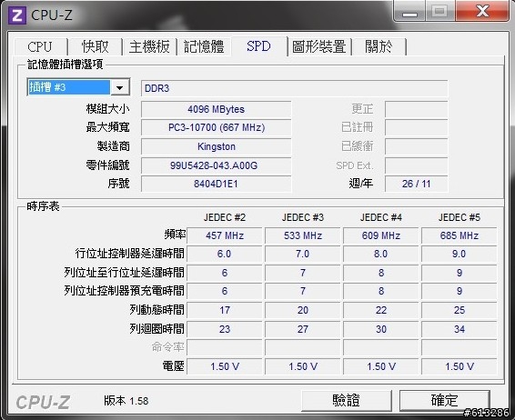This screenshot has width=515, height=420.
Task: Minimize the CPU-Z window
Action: coord(409,12)
